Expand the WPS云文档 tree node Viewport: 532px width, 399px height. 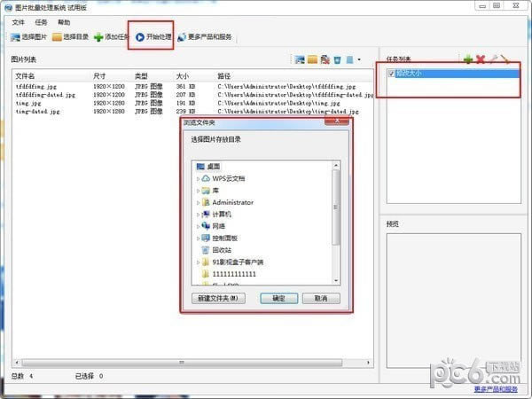point(198,178)
